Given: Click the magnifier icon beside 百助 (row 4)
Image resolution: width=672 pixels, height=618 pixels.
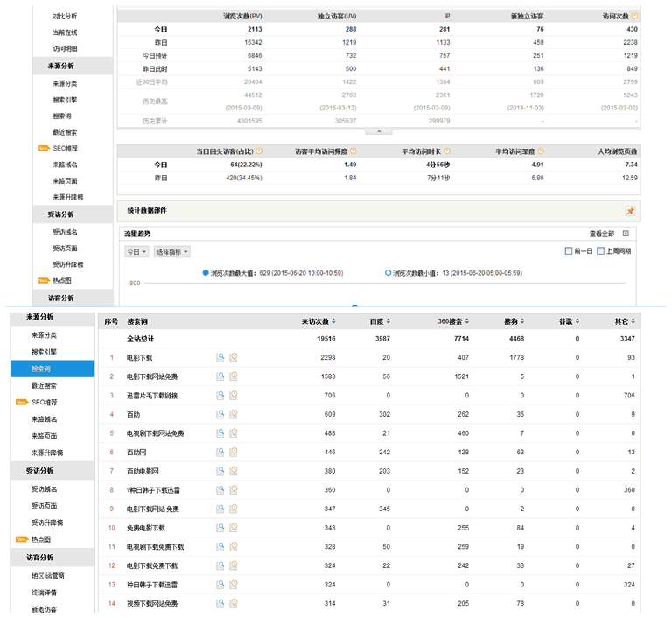Looking at the screenshot, I should [x=220, y=414].
